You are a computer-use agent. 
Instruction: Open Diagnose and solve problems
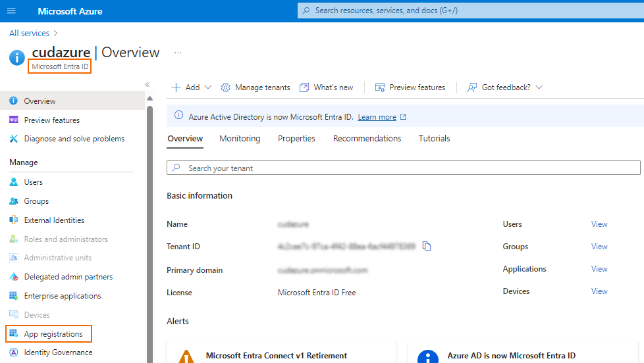(74, 139)
